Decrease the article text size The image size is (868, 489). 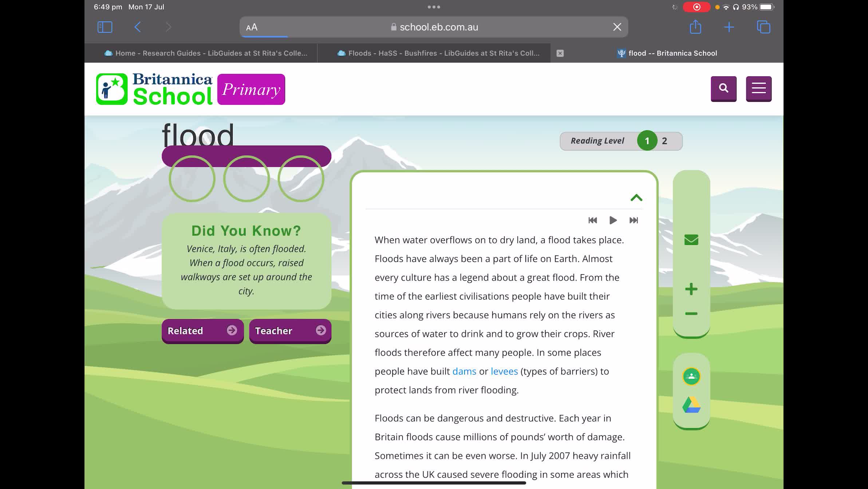(x=691, y=314)
